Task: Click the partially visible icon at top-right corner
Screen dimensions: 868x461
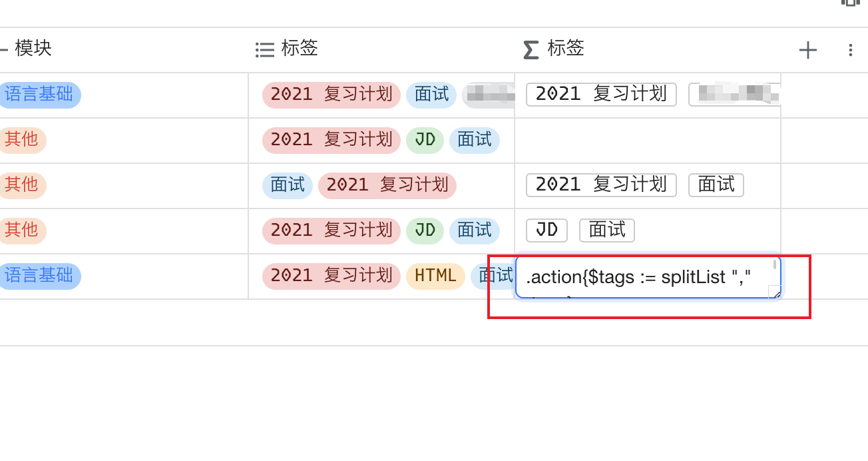Action: point(850,3)
